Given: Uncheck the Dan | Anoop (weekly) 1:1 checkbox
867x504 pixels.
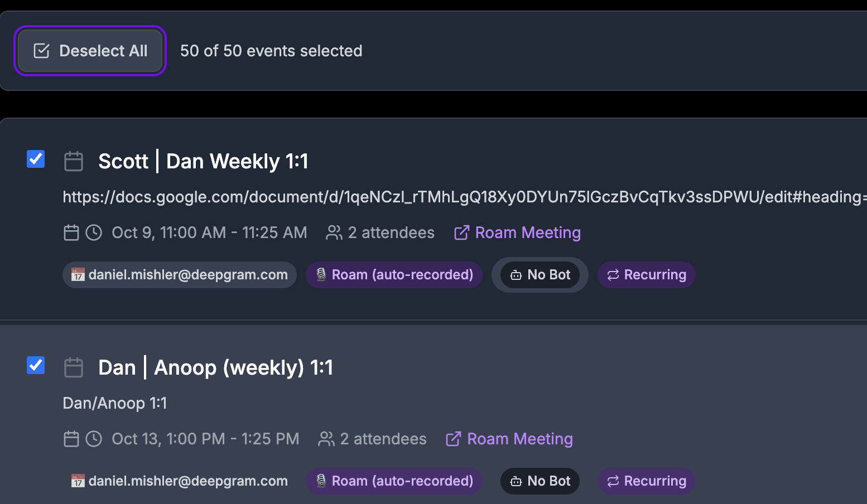Looking at the screenshot, I should (36, 365).
